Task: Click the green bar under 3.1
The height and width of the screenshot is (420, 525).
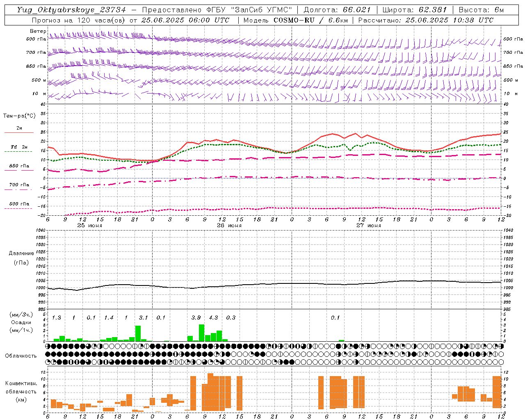Action: coord(138,333)
